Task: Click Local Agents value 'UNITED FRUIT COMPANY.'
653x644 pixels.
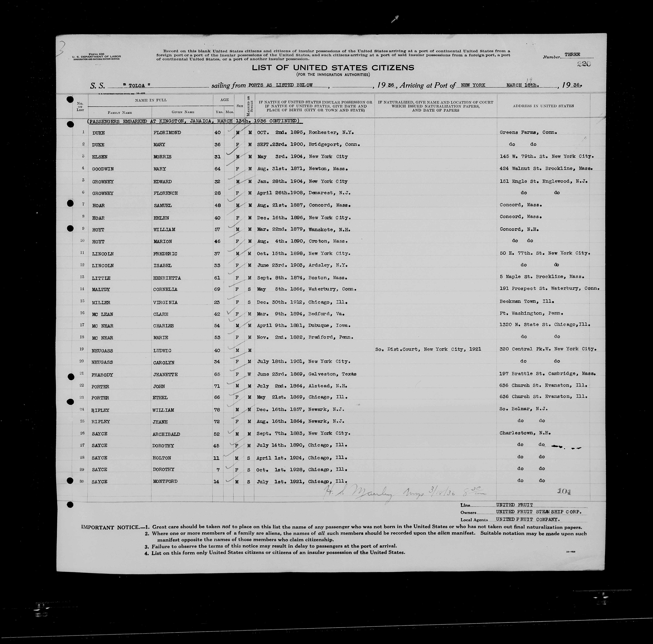Action: tap(528, 519)
